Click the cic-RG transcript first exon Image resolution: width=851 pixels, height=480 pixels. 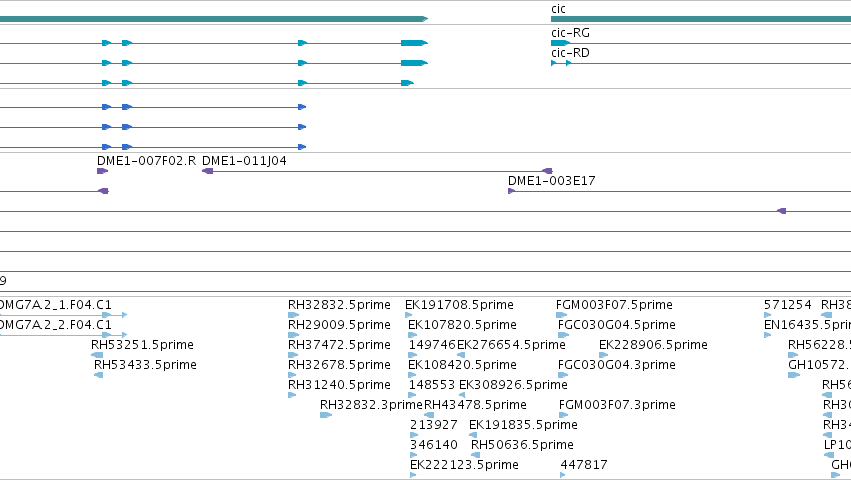tap(560, 43)
